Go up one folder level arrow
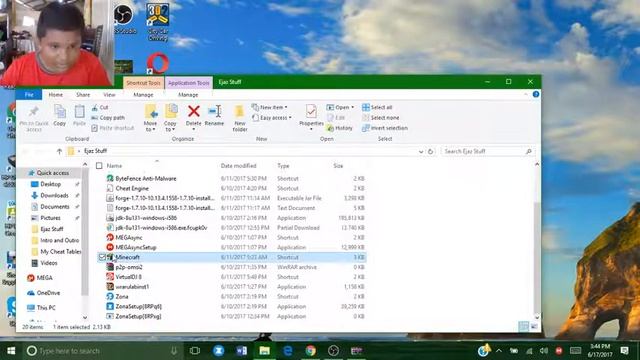The height and width of the screenshot is (360, 640). (x=60, y=151)
